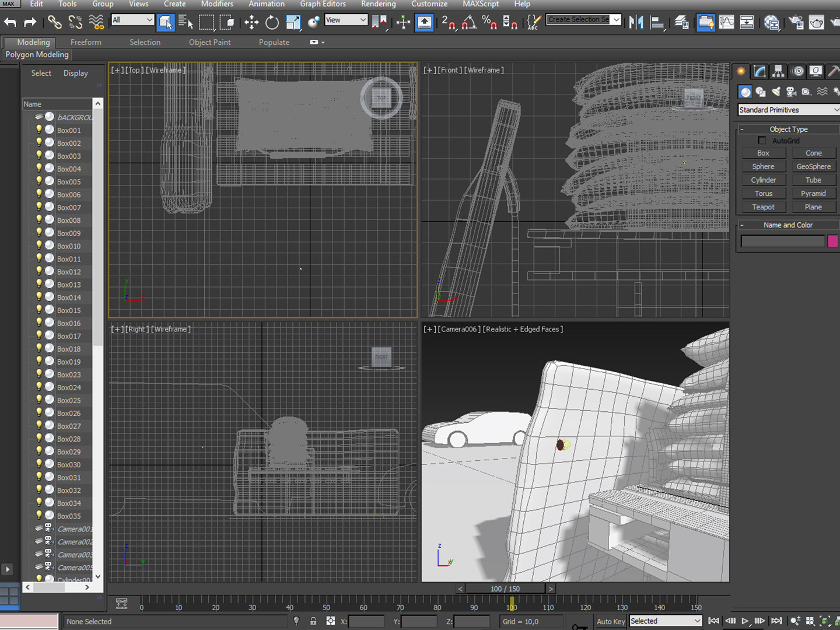Switch to the Object Paint ribbon tab
The image size is (840, 630).
tap(209, 42)
